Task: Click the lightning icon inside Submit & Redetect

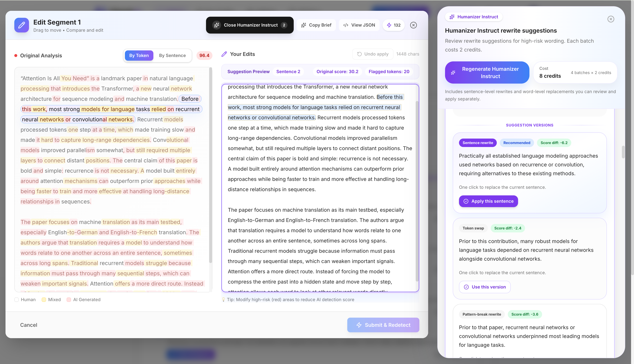Action: click(x=359, y=325)
